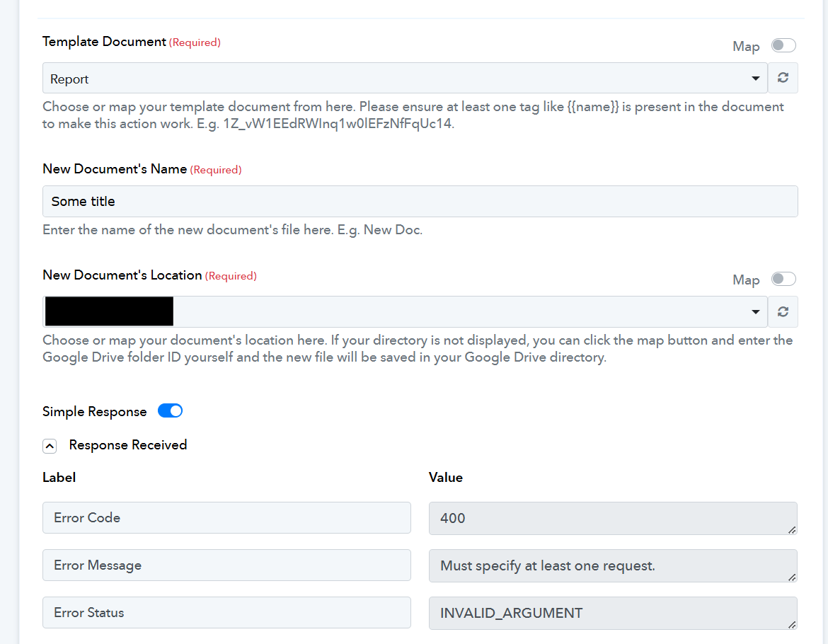Screen dimensions: 828x644
Task: Select the Error Code label field
Action: (x=226, y=518)
